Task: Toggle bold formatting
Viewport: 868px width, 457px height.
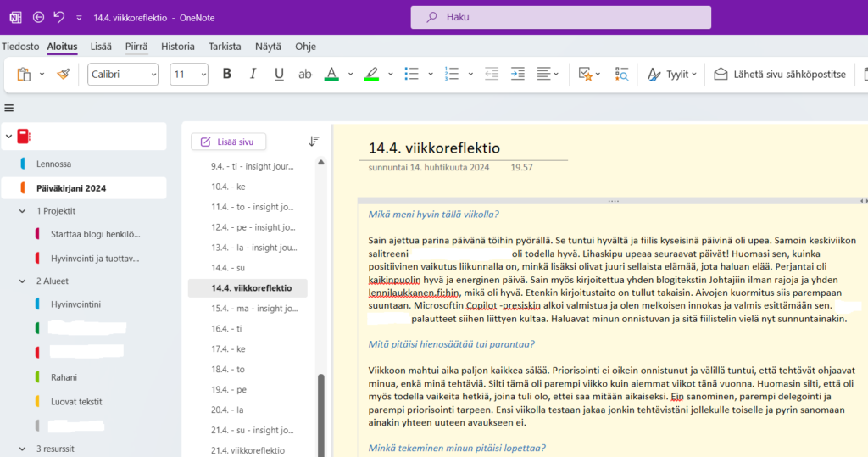Action: pyautogui.click(x=226, y=74)
